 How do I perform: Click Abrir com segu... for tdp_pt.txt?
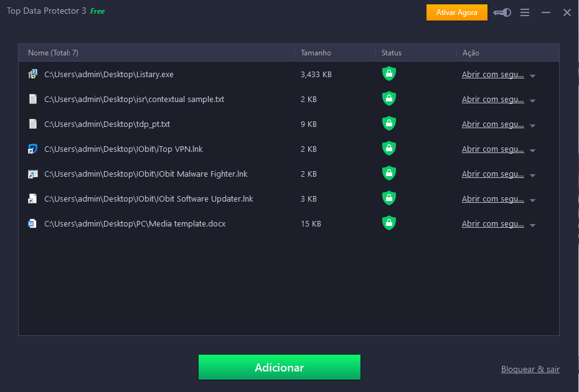tap(492, 124)
